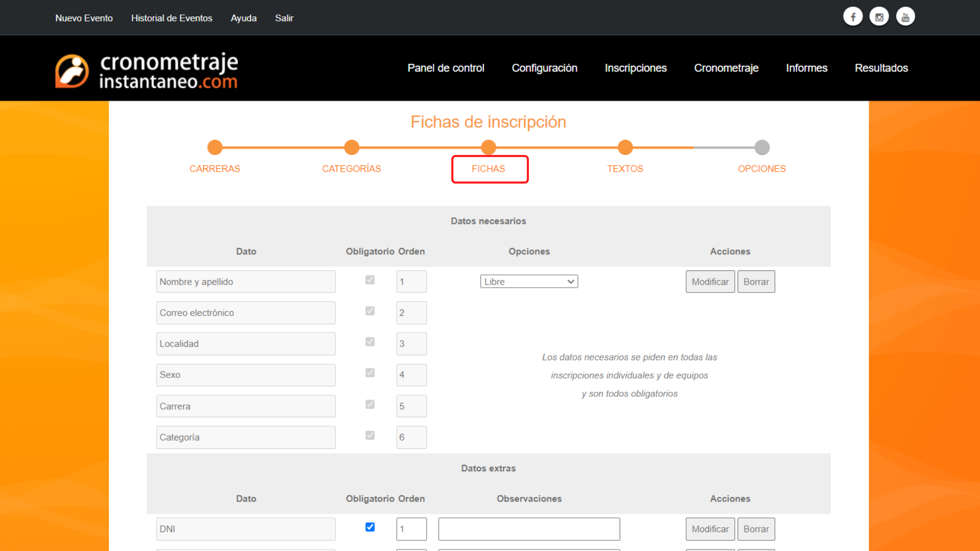Click the FICHAS step circle

(x=488, y=147)
